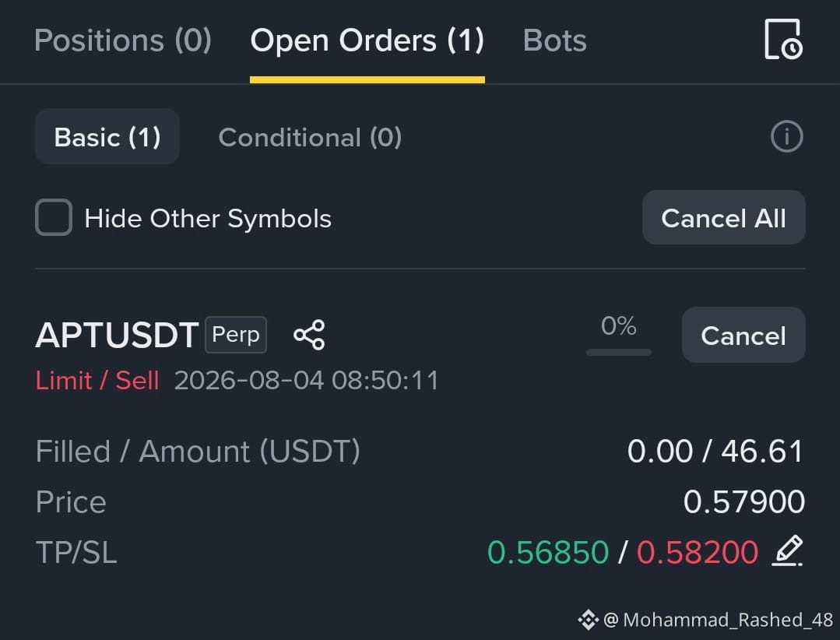Click the 0% fill progress bar
The image size is (840, 640).
(x=619, y=353)
